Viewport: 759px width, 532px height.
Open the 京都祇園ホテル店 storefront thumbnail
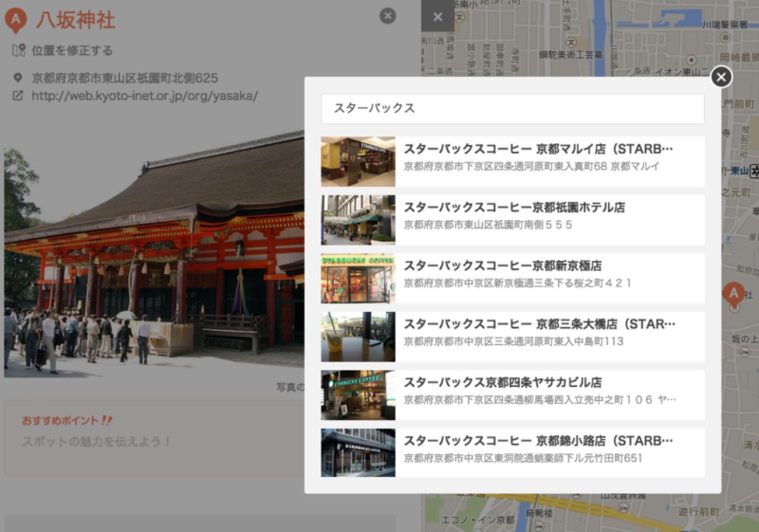point(358,220)
